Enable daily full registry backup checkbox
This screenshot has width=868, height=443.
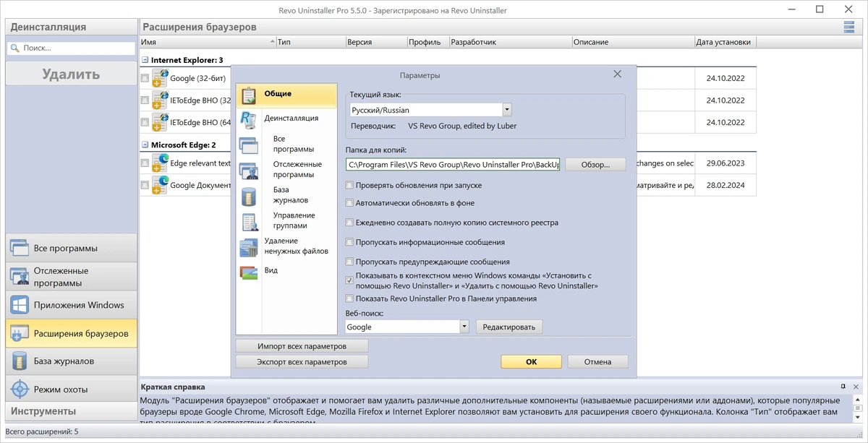coord(349,223)
